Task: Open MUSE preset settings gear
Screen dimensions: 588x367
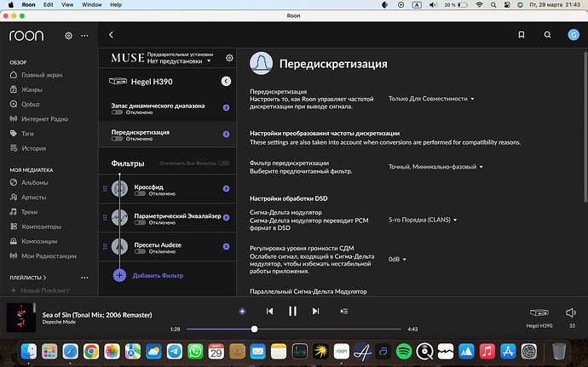Action: pos(229,58)
